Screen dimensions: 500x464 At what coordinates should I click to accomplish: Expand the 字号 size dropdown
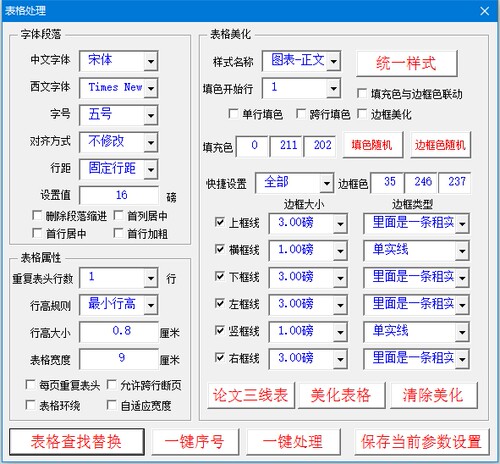click(x=151, y=115)
